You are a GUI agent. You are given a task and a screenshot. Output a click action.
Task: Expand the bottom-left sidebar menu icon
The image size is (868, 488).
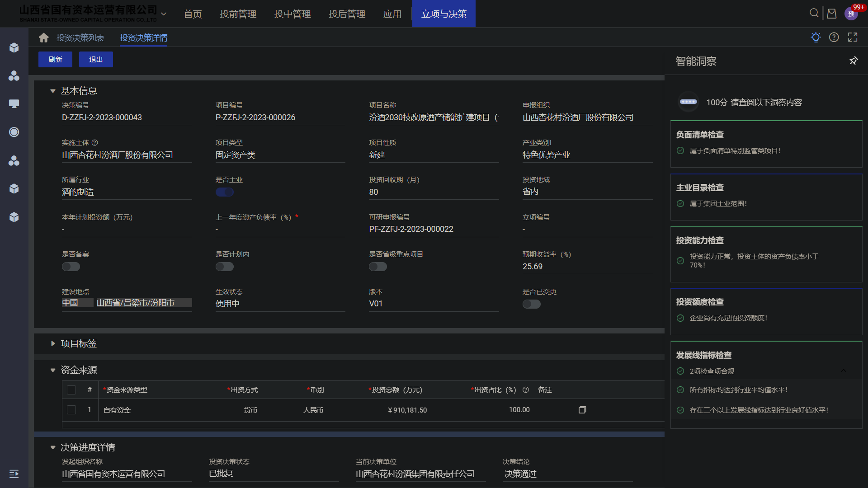14,474
